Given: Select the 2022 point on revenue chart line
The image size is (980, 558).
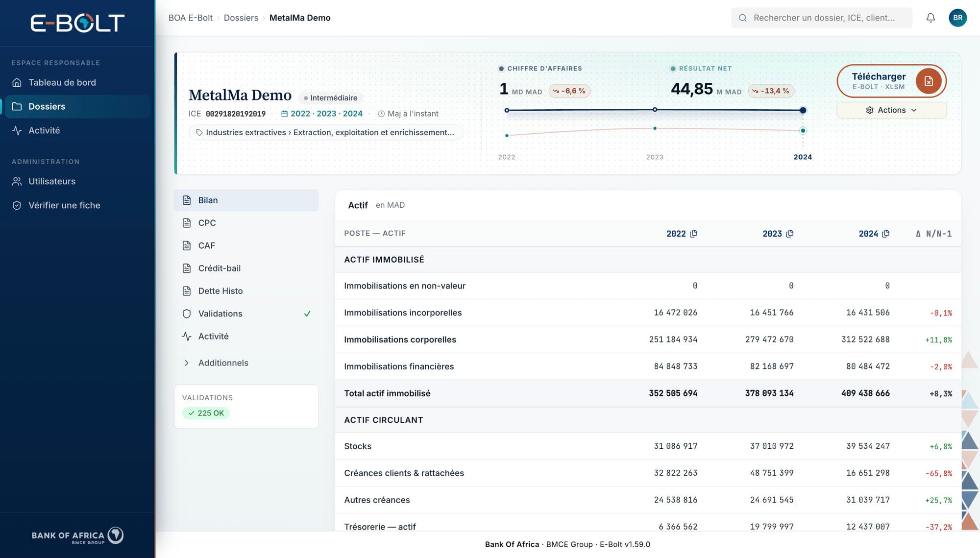Looking at the screenshot, I should click(x=507, y=110).
